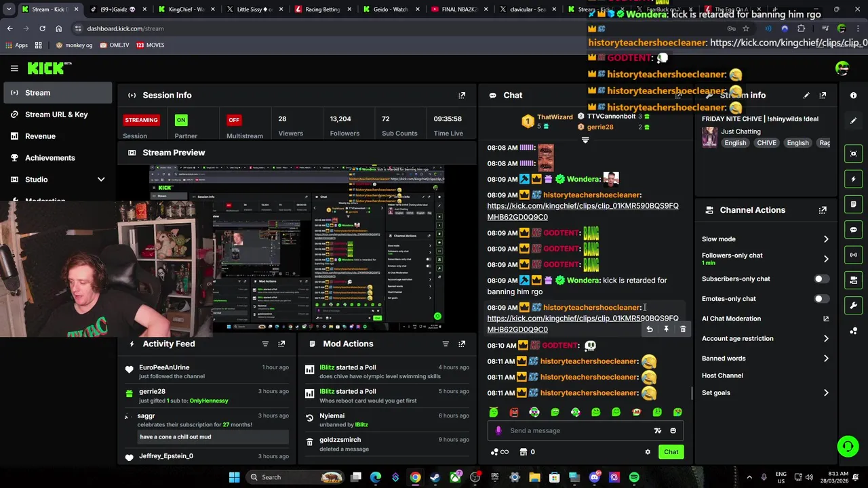
Task: Open OnlyHennessy profile in Activity Feed
Action: (209, 401)
